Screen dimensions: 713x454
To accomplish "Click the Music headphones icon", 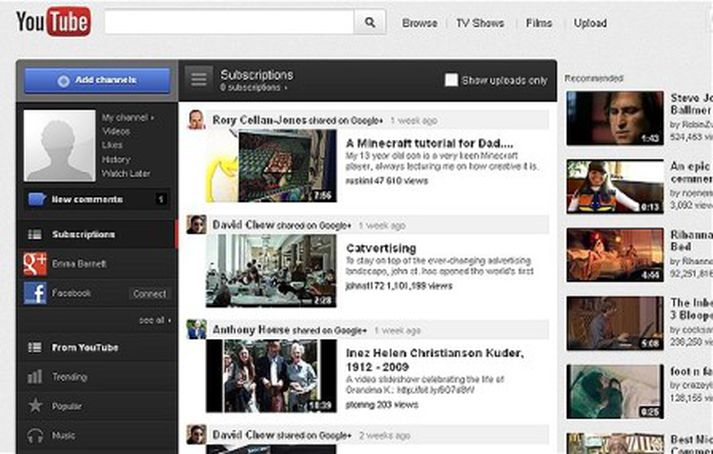I will [35, 435].
